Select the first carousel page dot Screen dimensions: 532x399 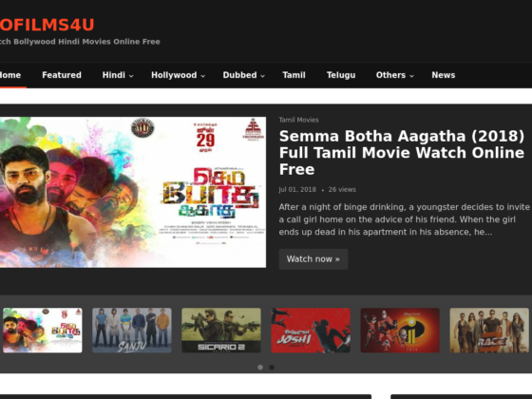click(x=260, y=367)
